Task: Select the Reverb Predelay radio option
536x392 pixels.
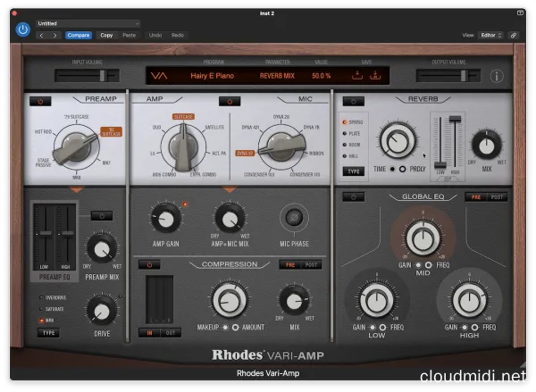Action: pyautogui.click(x=403, y=169)
